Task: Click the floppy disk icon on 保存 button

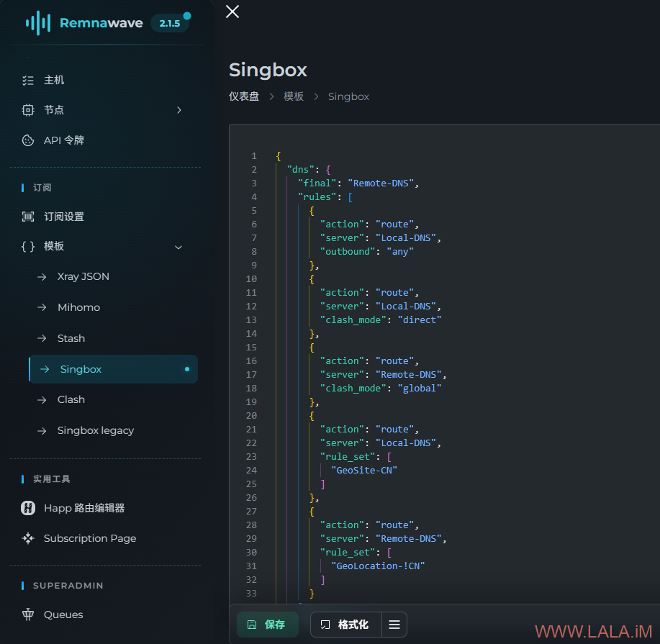Action: (x=252, y=625)
